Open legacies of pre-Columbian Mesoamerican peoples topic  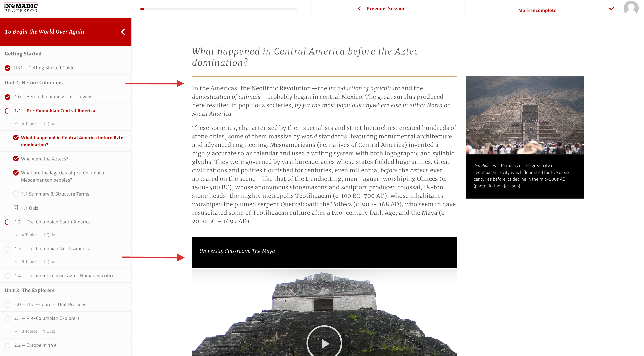(63, 176)
